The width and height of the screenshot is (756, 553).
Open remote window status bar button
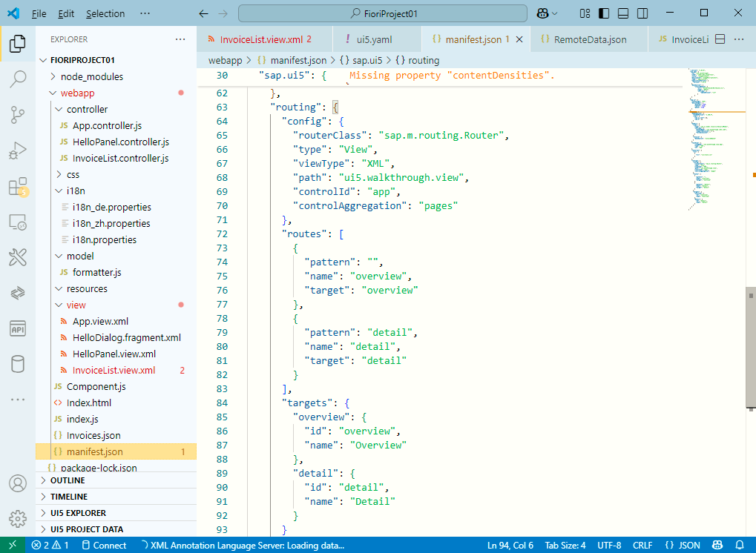[13, 545]
